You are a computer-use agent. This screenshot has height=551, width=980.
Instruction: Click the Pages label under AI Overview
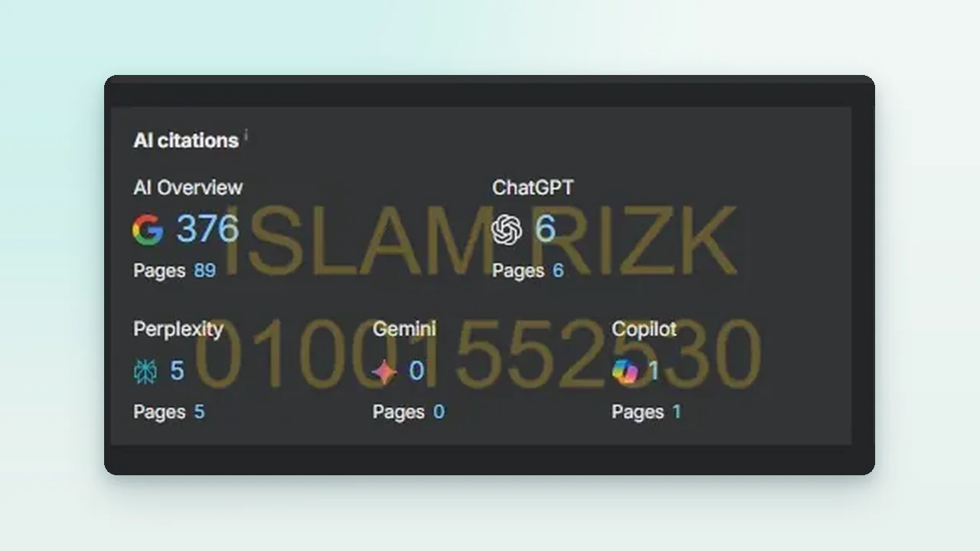point(159,271)
